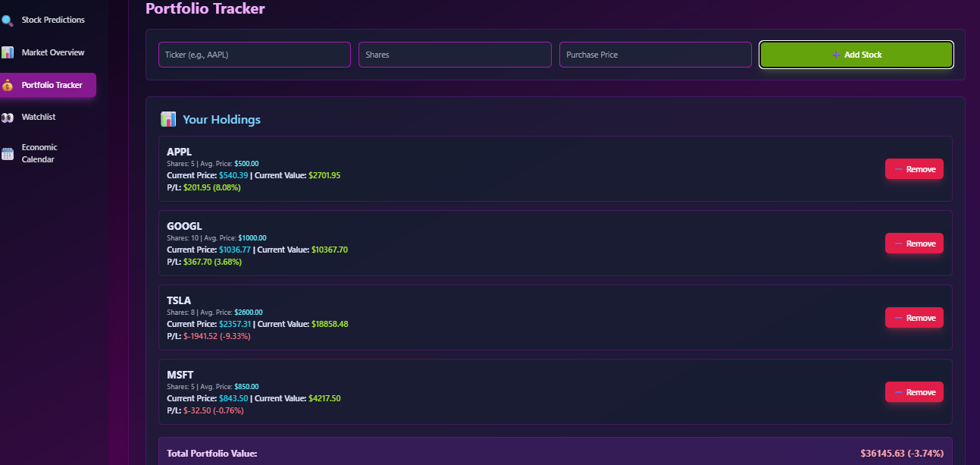Image resolution: width=980 pixels, height=465 pixels.
Task: Click the Portfolio Tracker coins icon
Action: [x=7, y=85]
